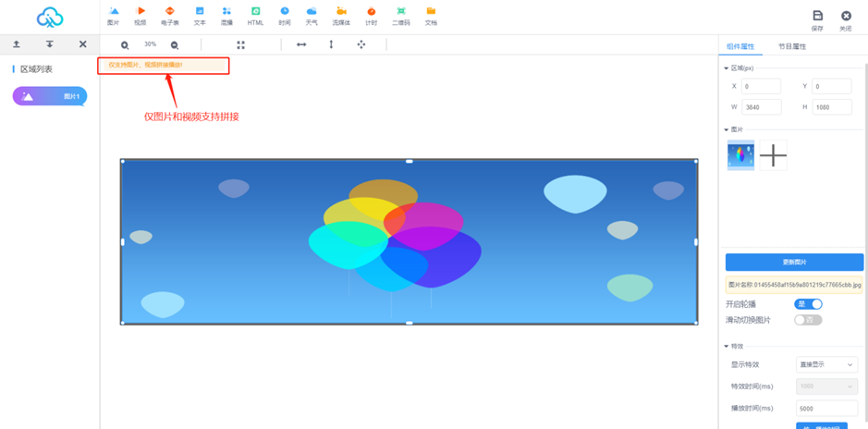
Task: Add a 图片 (image) component
Action: [x=114, y=16]
